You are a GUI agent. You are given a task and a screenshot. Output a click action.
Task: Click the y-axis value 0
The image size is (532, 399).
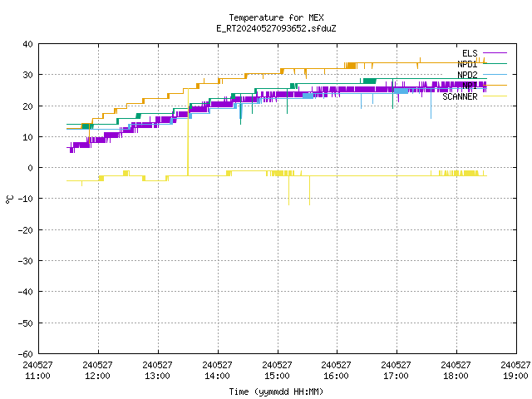tap(31, 168)
